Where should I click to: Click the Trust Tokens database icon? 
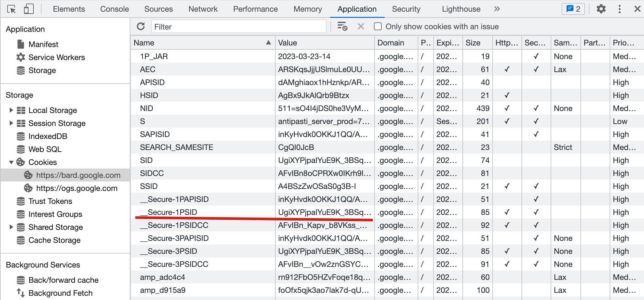coord(21,201)
